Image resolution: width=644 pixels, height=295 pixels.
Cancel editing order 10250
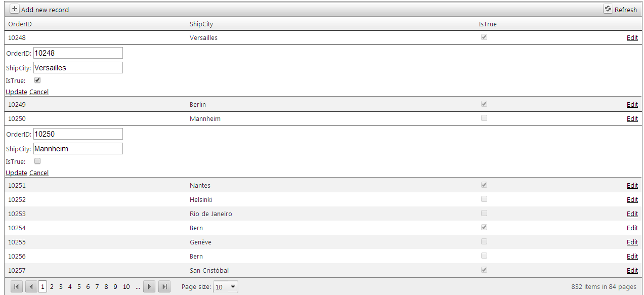coord(39,173)
